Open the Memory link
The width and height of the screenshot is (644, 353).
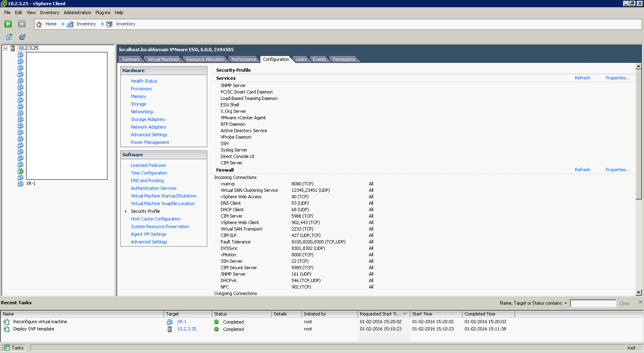point(138,97)
